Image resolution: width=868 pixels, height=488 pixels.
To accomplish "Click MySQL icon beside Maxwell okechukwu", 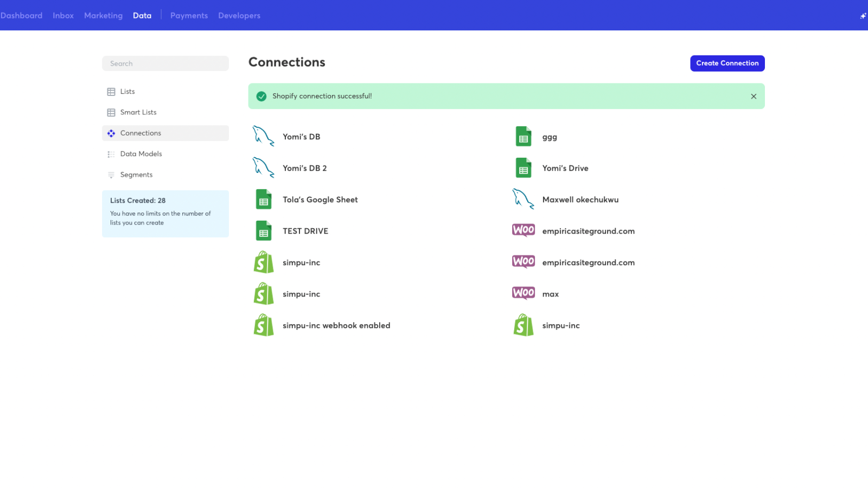I will [523, 199].
